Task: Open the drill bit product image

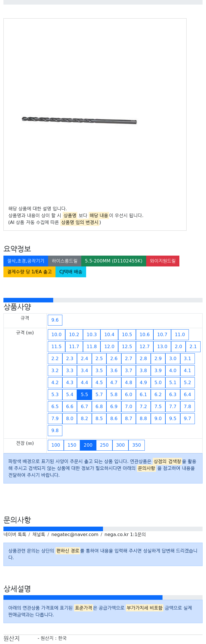Action: click(79, 120)
